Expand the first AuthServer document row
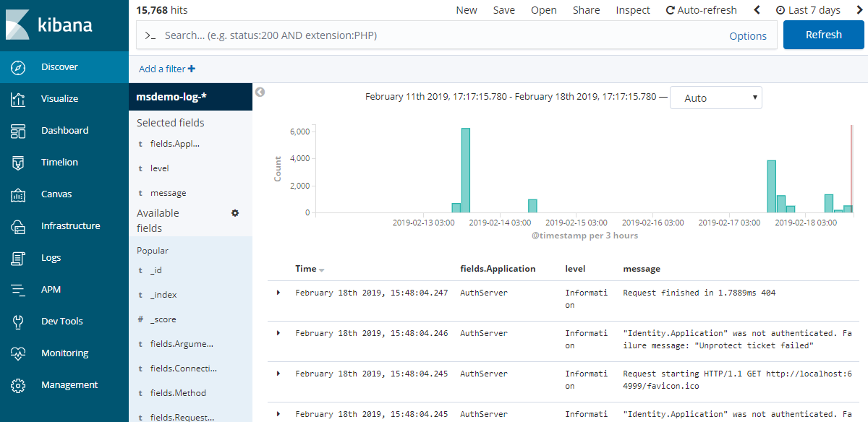 (x=278, y=292)
